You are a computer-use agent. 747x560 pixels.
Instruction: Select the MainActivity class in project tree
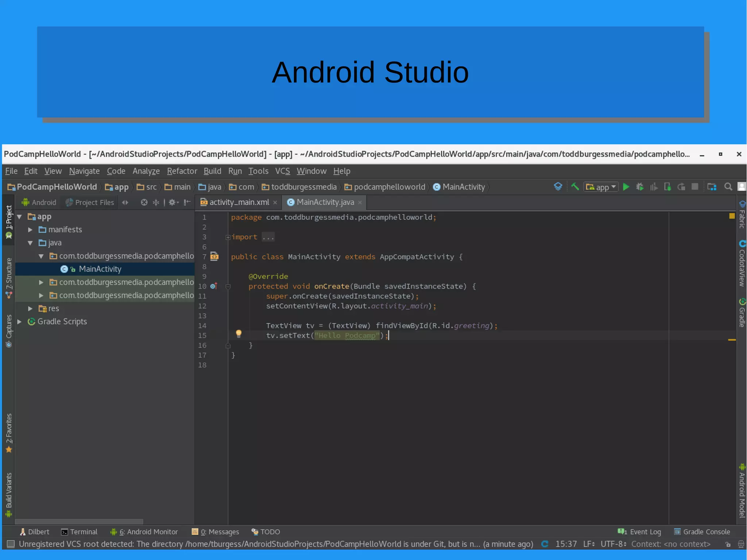pos(105,269)
